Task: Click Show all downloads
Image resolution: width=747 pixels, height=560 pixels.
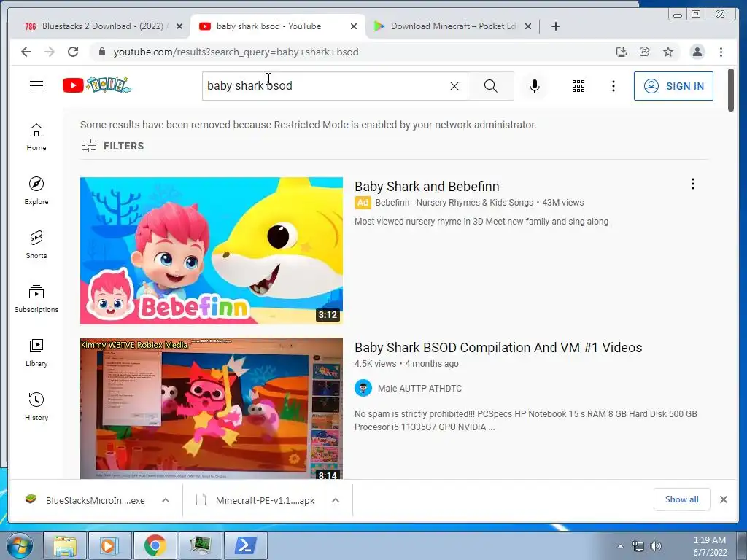Action: coord(682,499)
